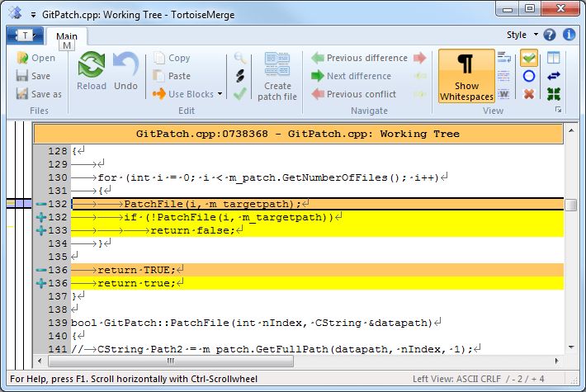This screenshot has width=586, height=392.
Task: Click the vertical scrollbar up arrow
Action: [571, 130]
